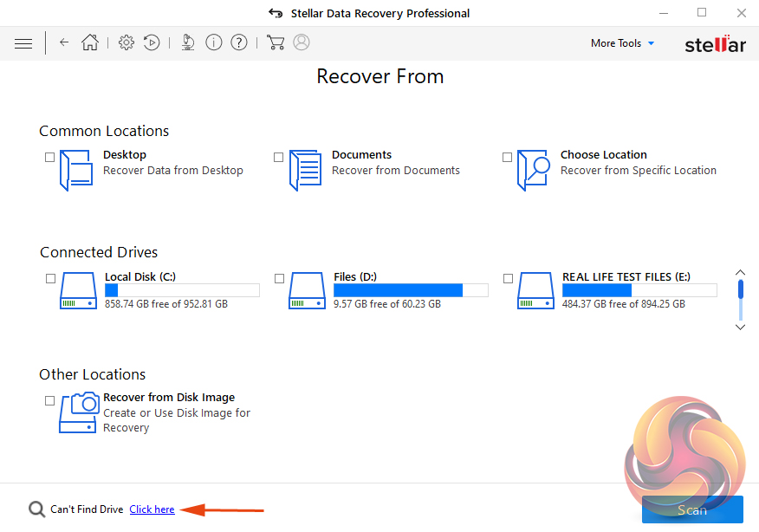Viewport: 759px width, 532px height.
Task: Click the Documents folder icon
Action: pos(306,171)
